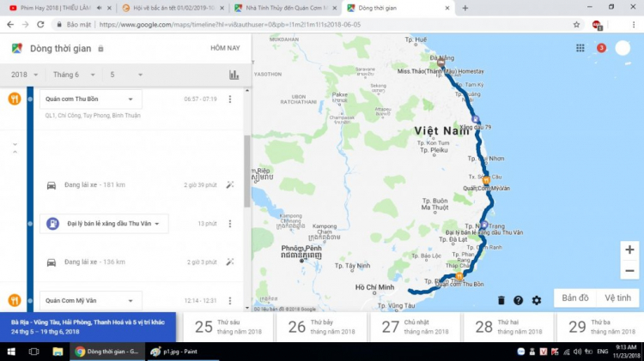Viewport: 644px width, 361px height.
Task: Go back in browser history
Action: coord(10,25)
